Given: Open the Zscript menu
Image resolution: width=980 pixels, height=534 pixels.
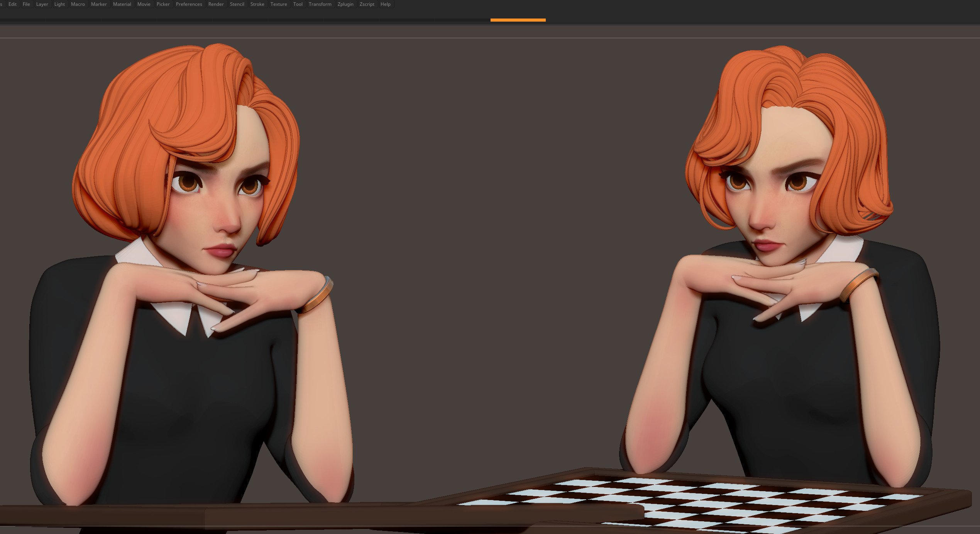Looking at the screenshot, I should coord(367,4).
